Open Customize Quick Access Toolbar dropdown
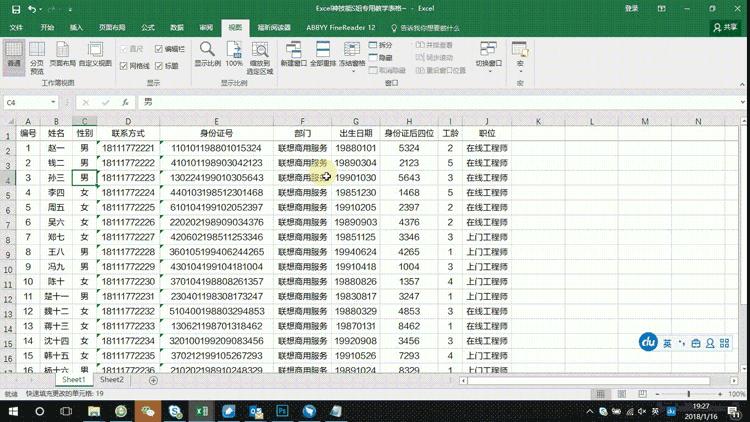 tap(70, 10)
